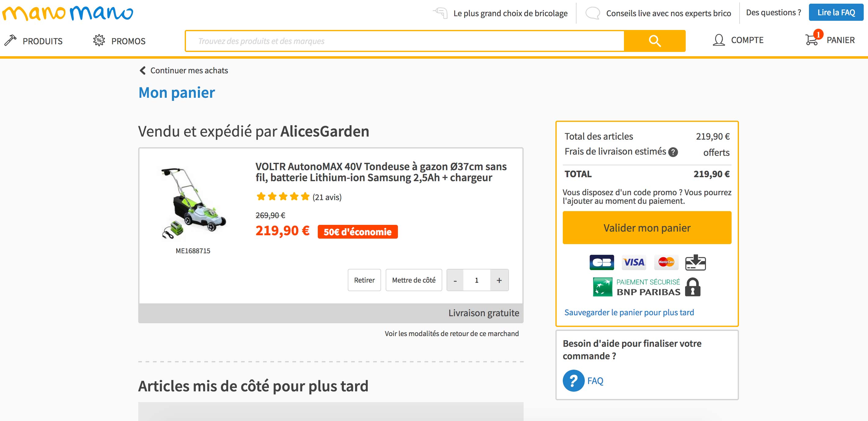This screenshot has width=868, height=421.
Task: Click the Mon panier heading
Action: click(x=176, y=93)
